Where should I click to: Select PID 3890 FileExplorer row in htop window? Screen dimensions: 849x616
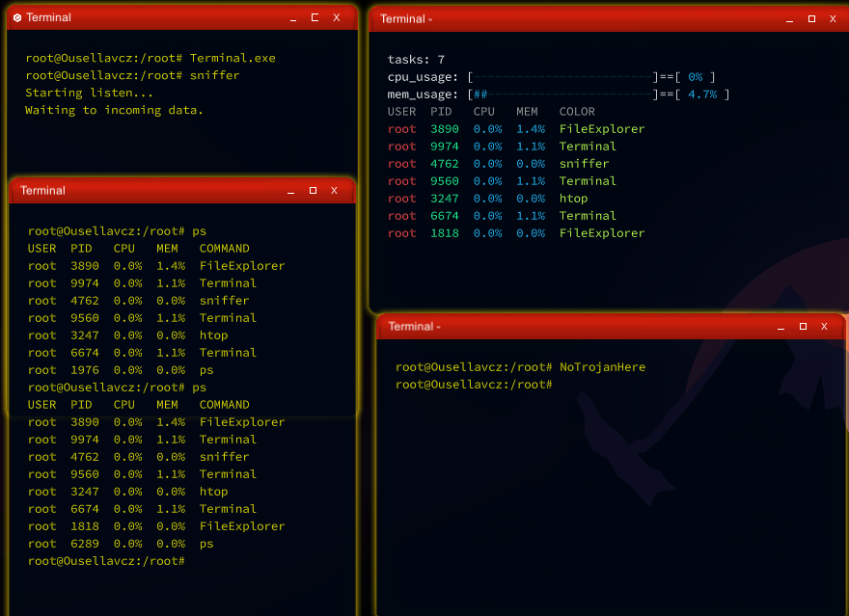tap(516, 129)
